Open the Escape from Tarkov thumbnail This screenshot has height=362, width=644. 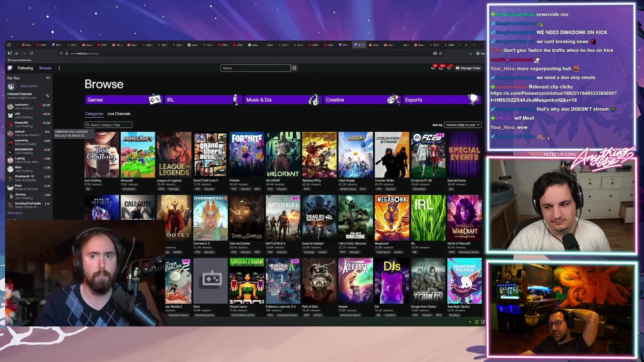pos(428,281)
